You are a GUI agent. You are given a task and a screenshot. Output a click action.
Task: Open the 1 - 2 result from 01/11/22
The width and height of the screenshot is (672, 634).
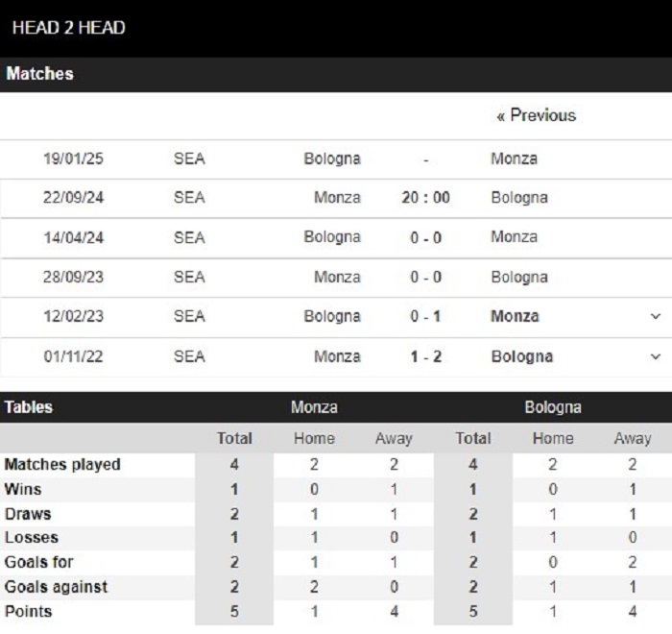(425, 356)
